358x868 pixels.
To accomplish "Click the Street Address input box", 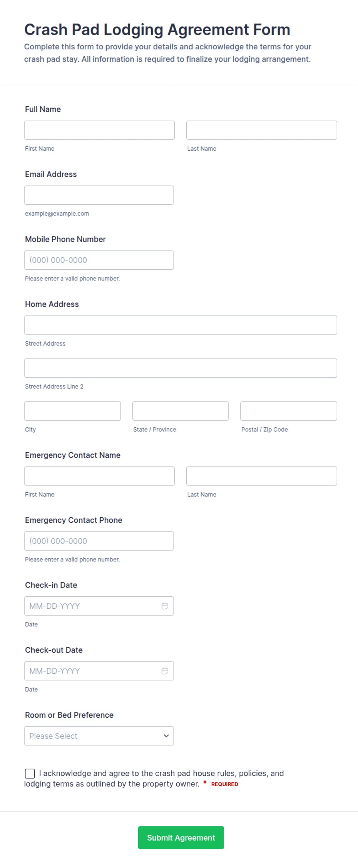I will tap(181, 325).
